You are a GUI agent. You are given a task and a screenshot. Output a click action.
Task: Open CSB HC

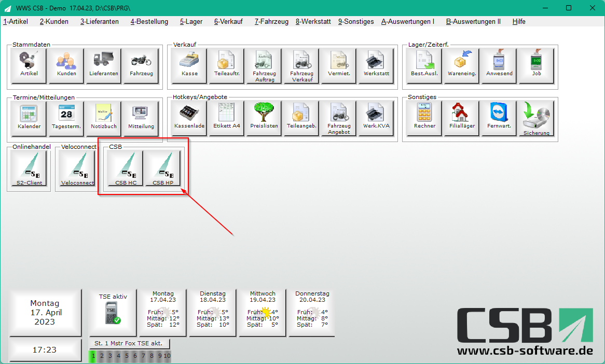coord(126,169)
